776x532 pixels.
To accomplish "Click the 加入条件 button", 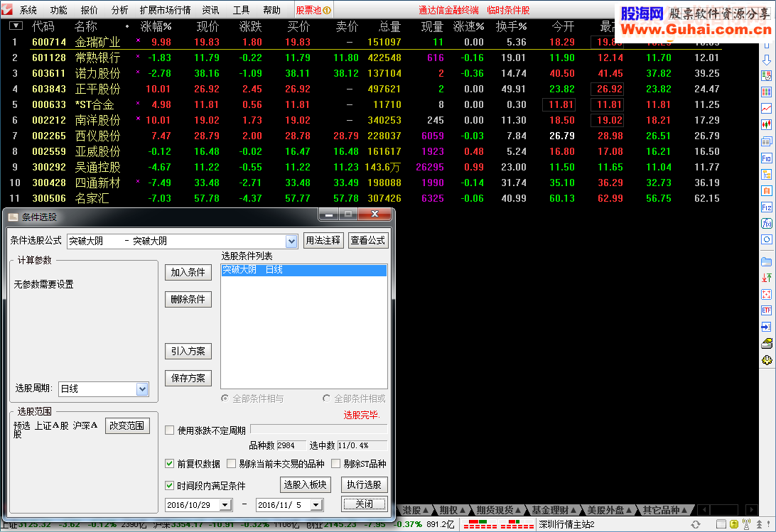I will tap(188, 272).
